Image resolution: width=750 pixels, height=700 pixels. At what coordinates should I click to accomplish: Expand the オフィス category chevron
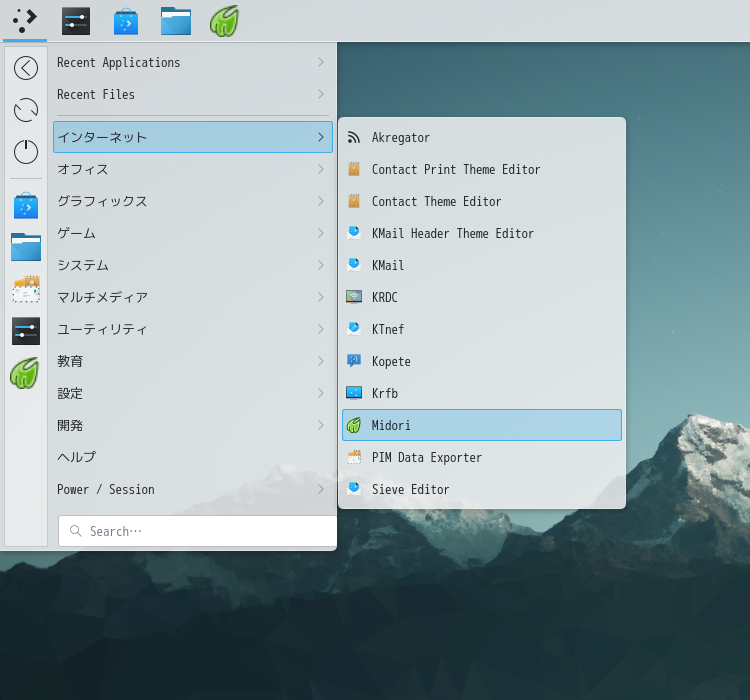point(321,169)
